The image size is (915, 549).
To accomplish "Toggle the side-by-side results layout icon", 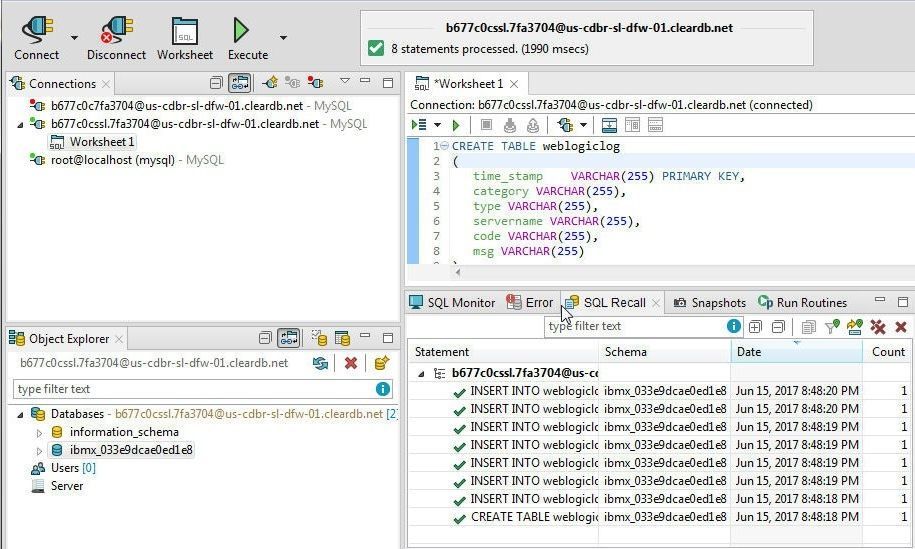I will [x=632, y=125].
